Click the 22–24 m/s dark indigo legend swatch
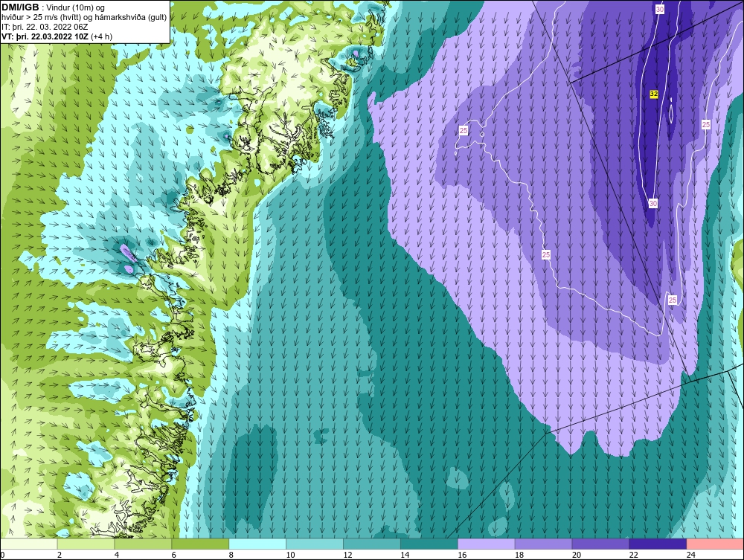Viewport: 744px width, 560px height. pyautogui.click(x=658, y=544)
